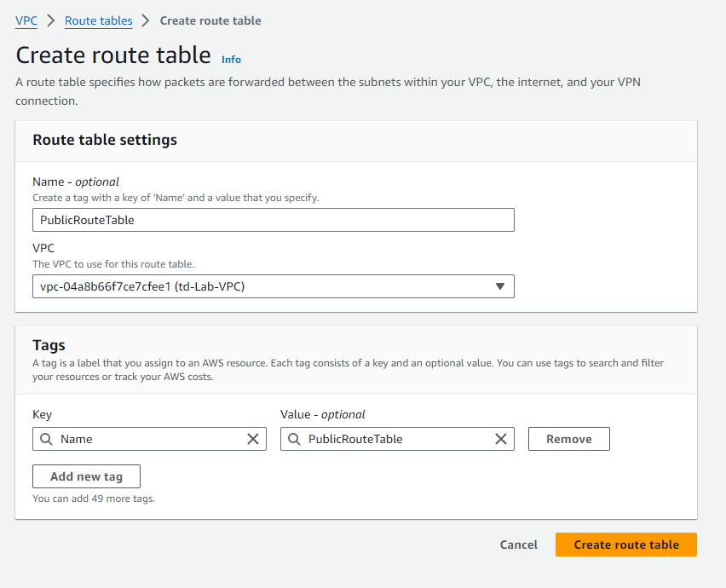Screen dimensions: 726x588
Task: Clear the tag Value field
Action: [501, 439]
